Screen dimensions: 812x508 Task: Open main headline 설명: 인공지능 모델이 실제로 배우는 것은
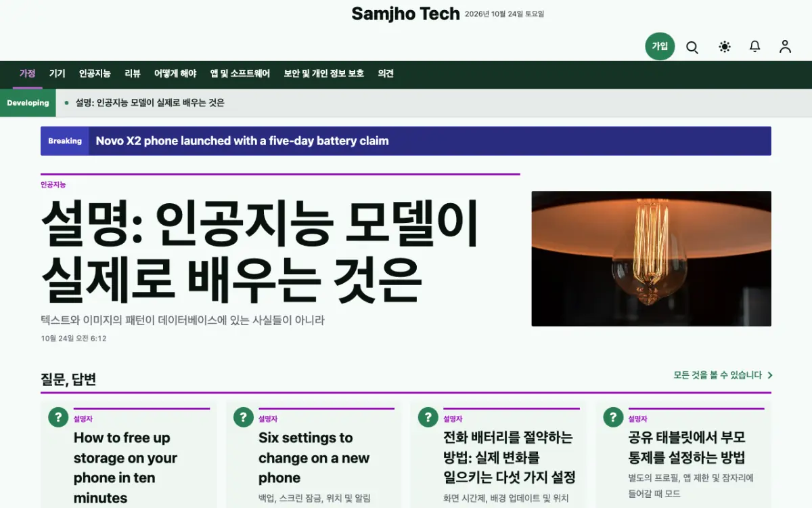click(260, 252)
